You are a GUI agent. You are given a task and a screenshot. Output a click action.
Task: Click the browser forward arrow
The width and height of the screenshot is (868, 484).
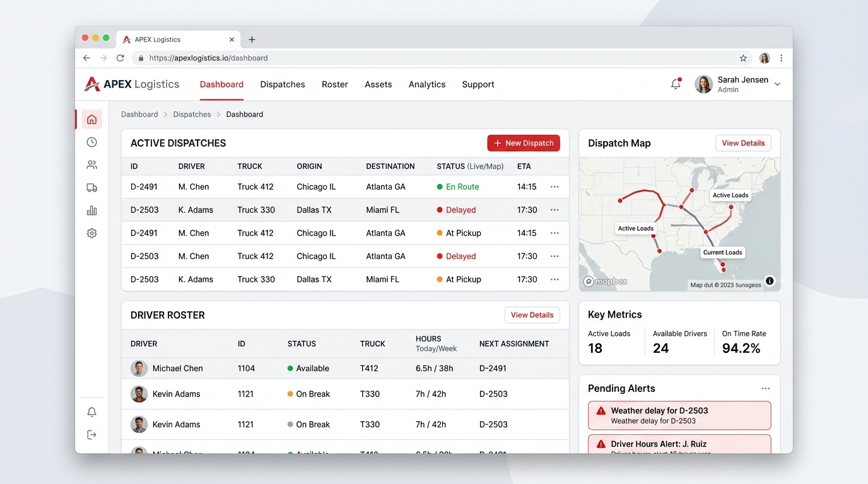click(x=103, y=58)
